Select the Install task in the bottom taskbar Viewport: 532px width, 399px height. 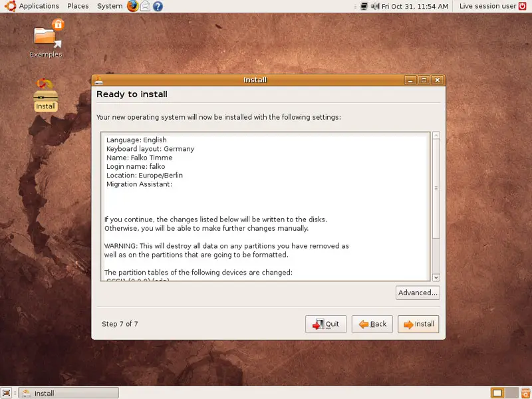68,393
